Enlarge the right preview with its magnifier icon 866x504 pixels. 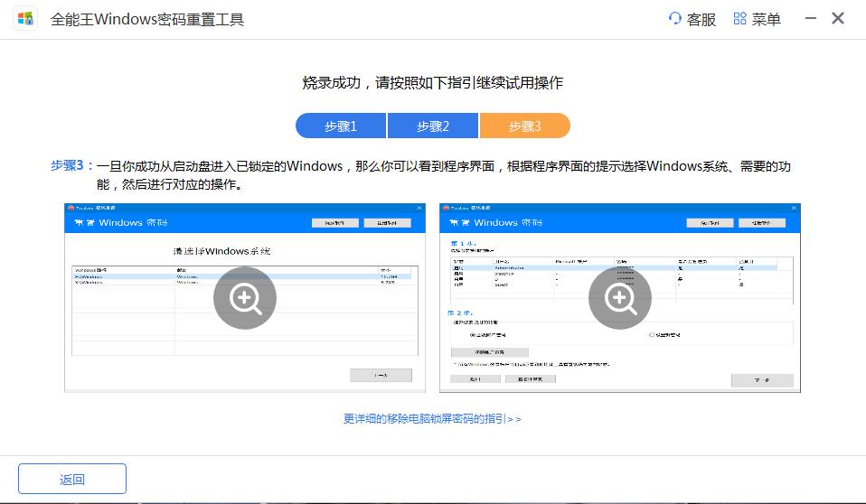coord(620,298)
